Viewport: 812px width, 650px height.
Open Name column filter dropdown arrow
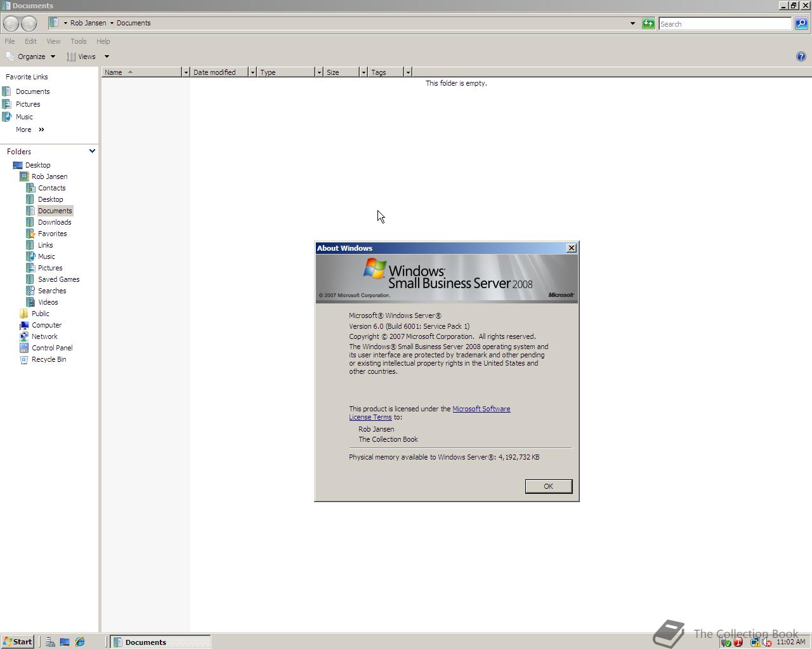186,72
